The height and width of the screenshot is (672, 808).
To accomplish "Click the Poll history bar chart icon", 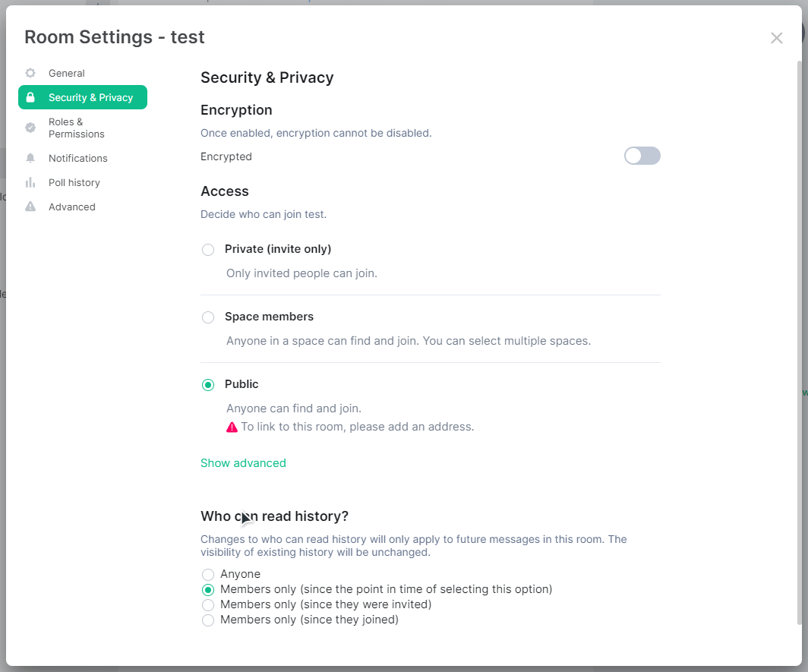I will [x=30, y=182].
